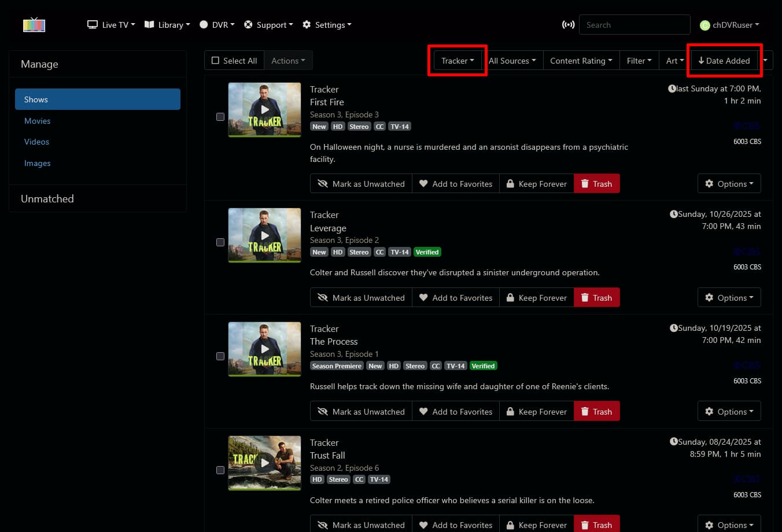This screenshot has height=532, width=782.
Task: Click the Search input field
Action: pyautogui.click(x=634, y=25)
